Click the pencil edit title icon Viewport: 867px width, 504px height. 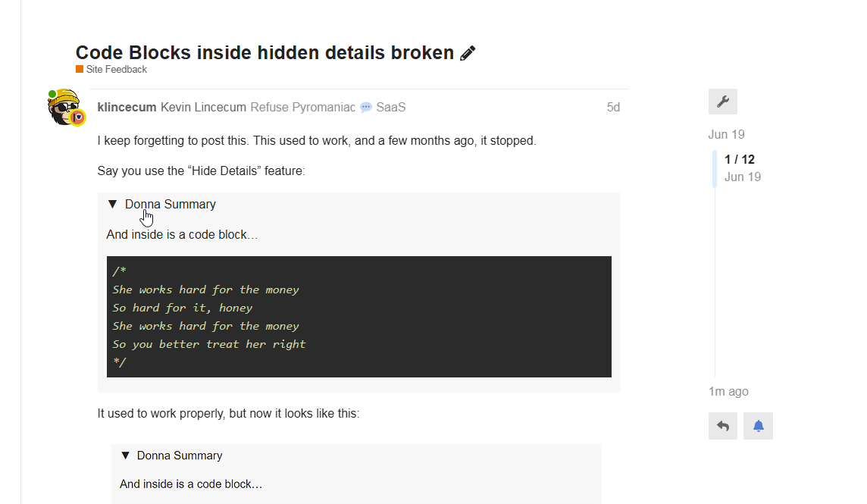[468, 53]
